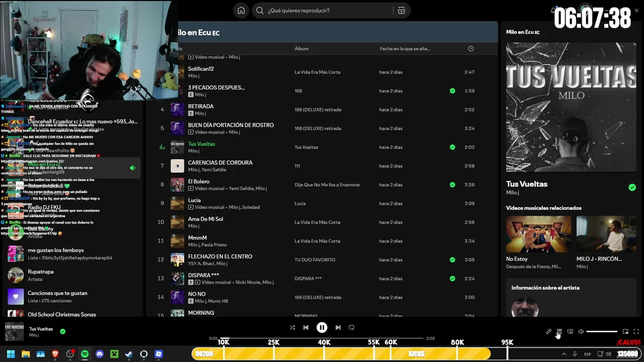Toggle liked state of Tus Vueltas in player bar
This screenshot has width=644, height=362.
click(x=62, y=331)
